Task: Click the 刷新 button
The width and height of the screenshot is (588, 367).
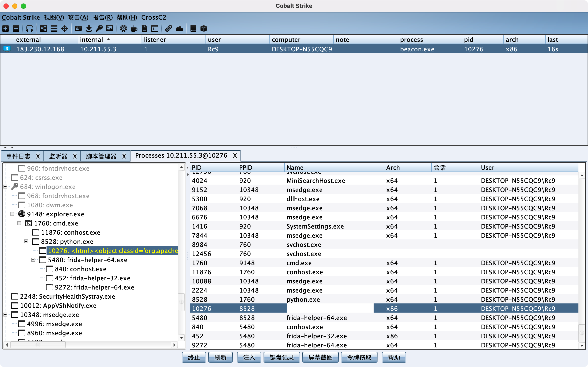Action: (x=220, y=357)
